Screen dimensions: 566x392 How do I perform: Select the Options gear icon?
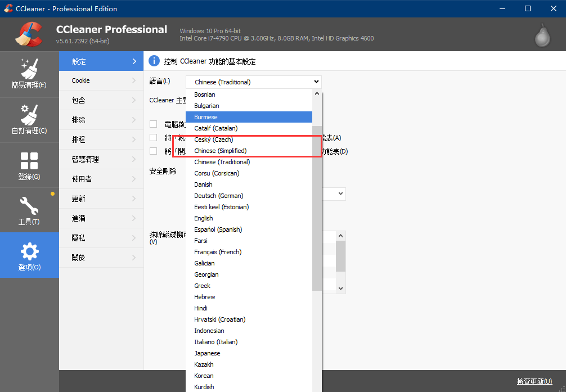click(29, 251)
